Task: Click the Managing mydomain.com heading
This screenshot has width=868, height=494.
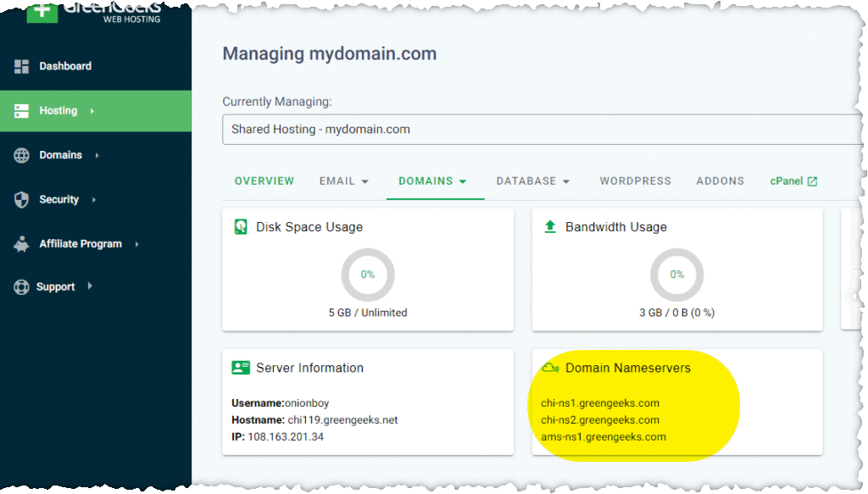Action: 330,53
